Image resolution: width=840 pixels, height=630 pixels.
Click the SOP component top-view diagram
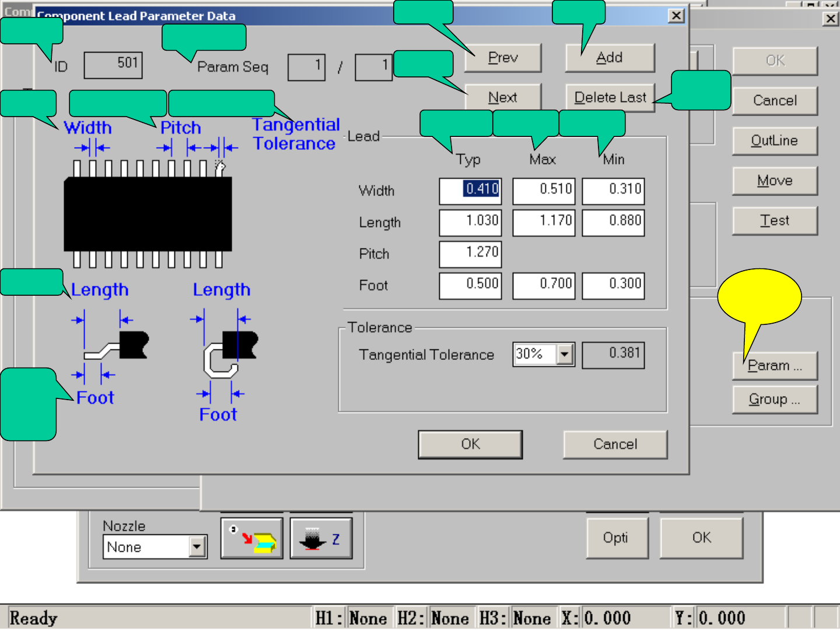point(148,214)
